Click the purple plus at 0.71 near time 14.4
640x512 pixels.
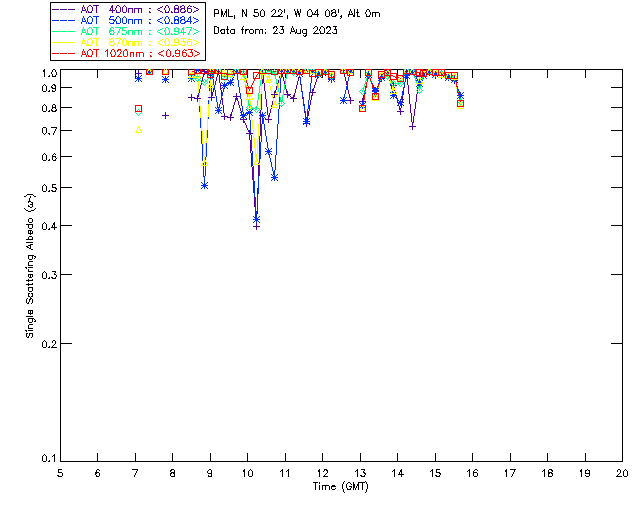click(x=413, y=127)
